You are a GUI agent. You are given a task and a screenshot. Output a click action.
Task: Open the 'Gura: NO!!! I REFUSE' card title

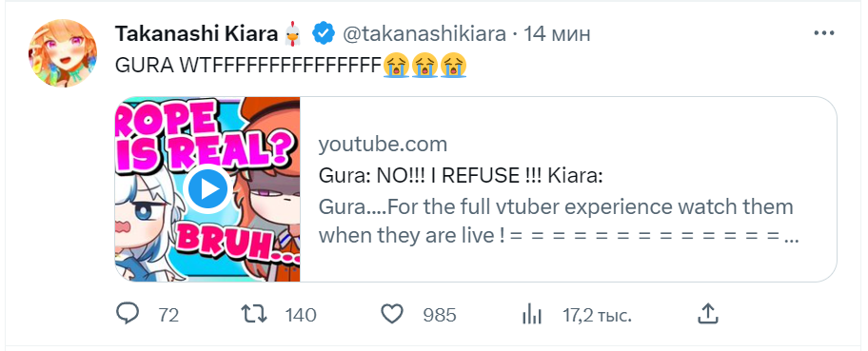tap(461, 176)
